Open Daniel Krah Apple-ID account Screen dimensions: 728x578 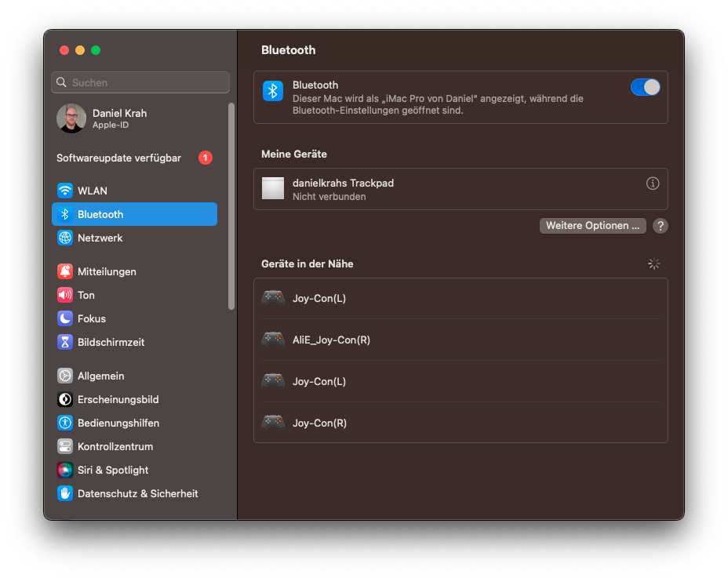tap(134, 118)
